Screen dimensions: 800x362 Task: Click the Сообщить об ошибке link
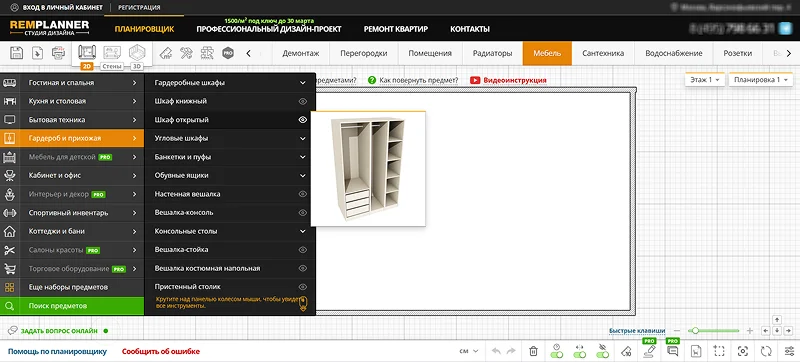pos(161,351)
